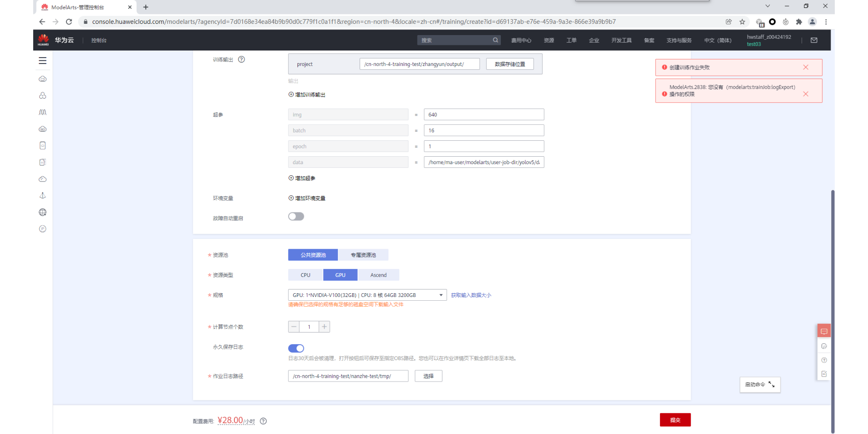Open the red feedback chat icon

pos(824,331)
